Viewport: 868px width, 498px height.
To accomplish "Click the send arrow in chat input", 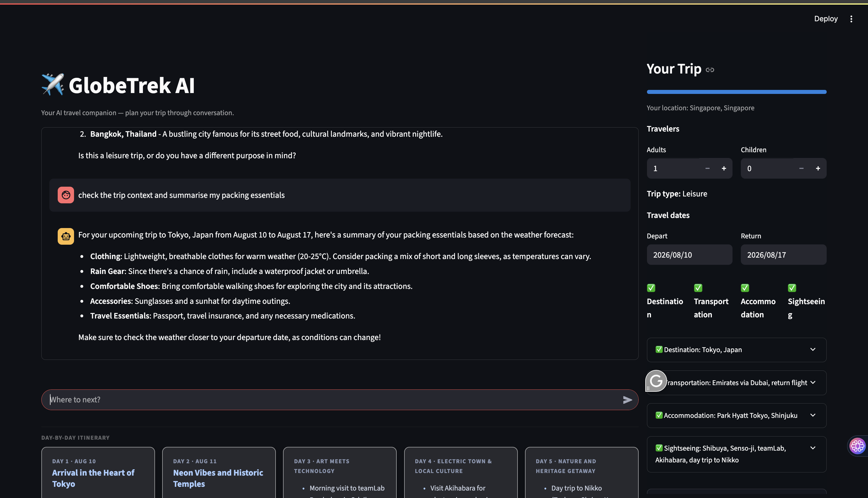I will [x=627, y=400].
